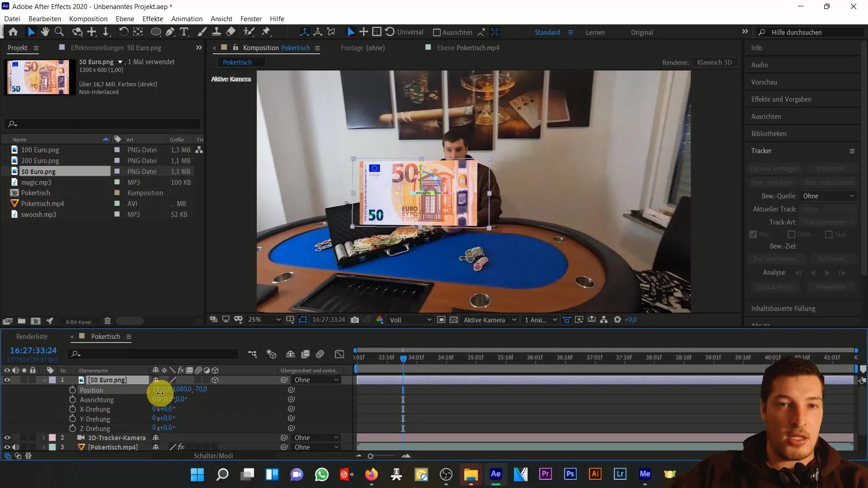Expand the Pokertisch.mp4 layer
This screenshot has height=488, width=868.
[x=43, y=447]
